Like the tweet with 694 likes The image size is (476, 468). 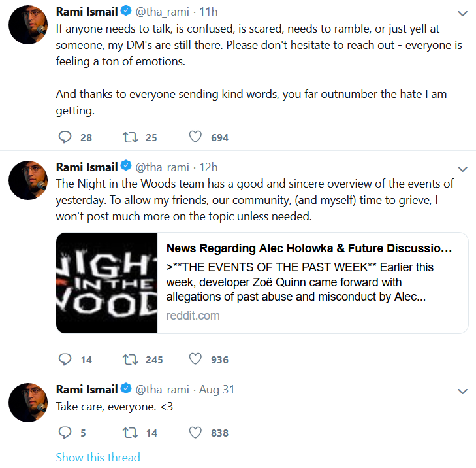[195, 137]
